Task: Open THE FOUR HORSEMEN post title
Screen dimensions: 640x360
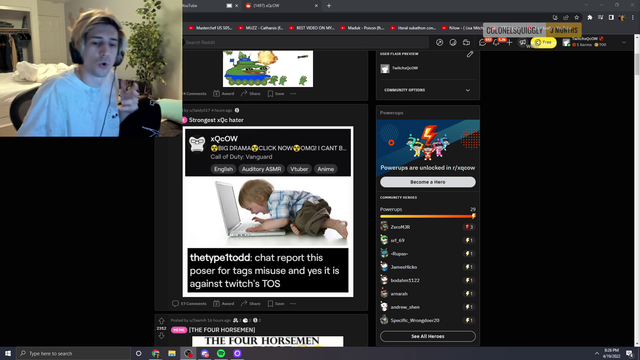Action: (222, 330)
